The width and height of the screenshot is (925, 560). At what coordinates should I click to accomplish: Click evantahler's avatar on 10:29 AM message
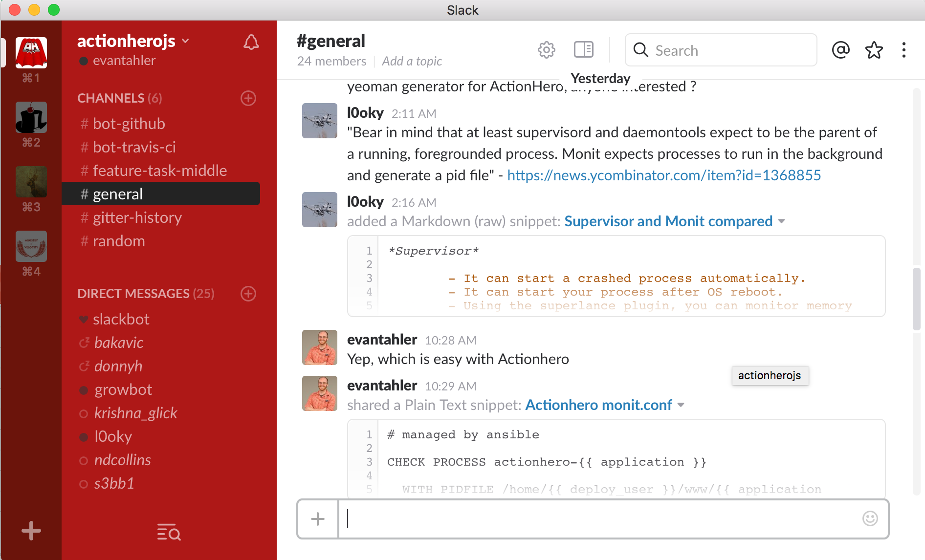[x=320, y=393]
